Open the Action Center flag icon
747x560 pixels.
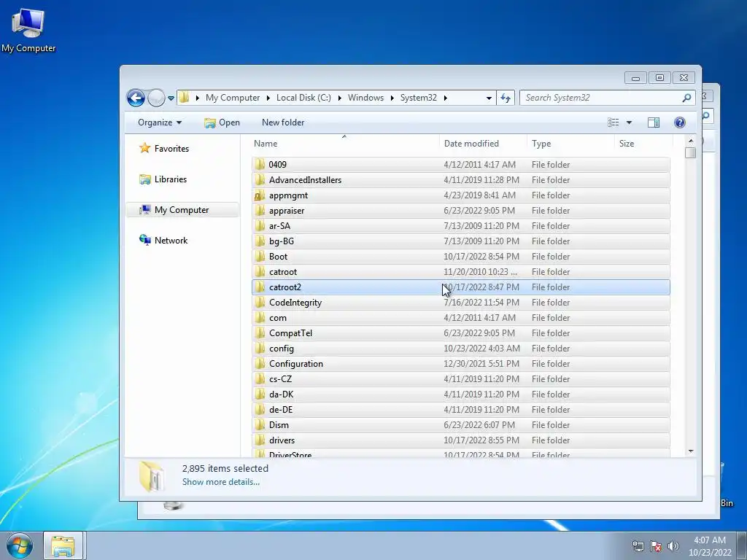pos(656,546)
